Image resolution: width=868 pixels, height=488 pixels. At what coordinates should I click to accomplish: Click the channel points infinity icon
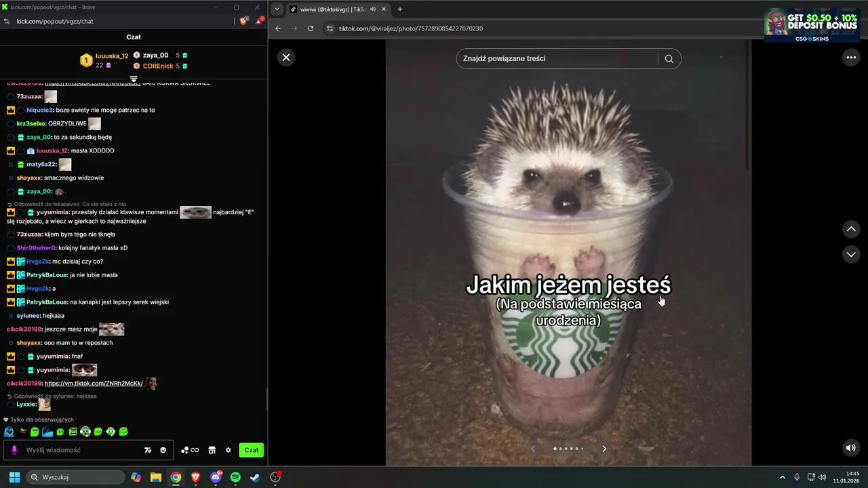190,450
